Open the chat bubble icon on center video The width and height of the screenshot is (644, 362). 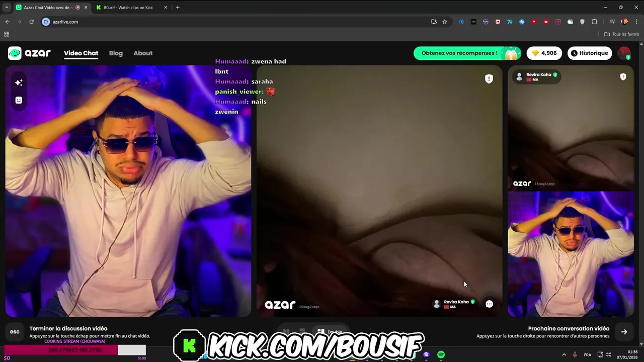pos(489,304)
